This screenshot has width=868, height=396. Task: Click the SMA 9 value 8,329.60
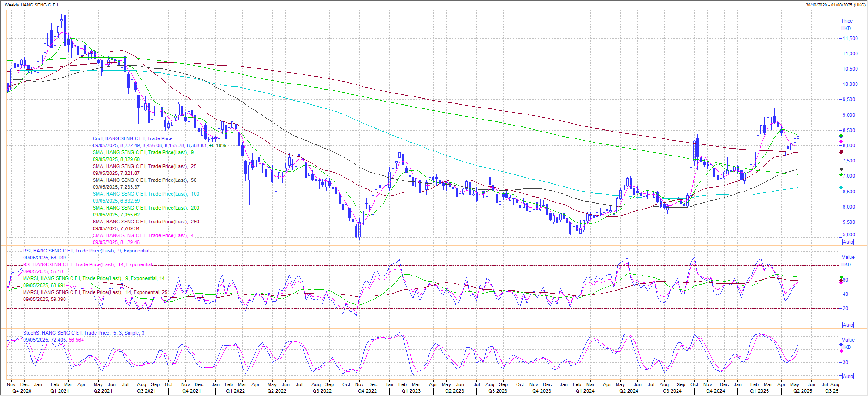pos(116,159)
